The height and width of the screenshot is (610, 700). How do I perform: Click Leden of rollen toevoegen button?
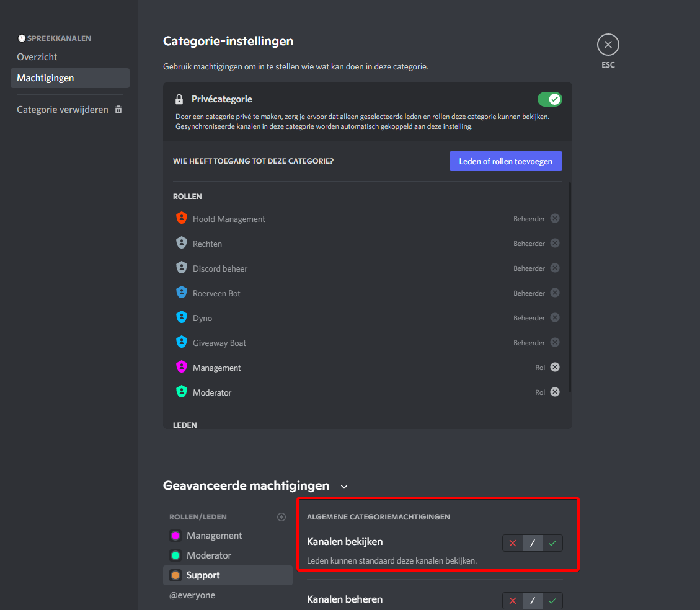[505, 161]
